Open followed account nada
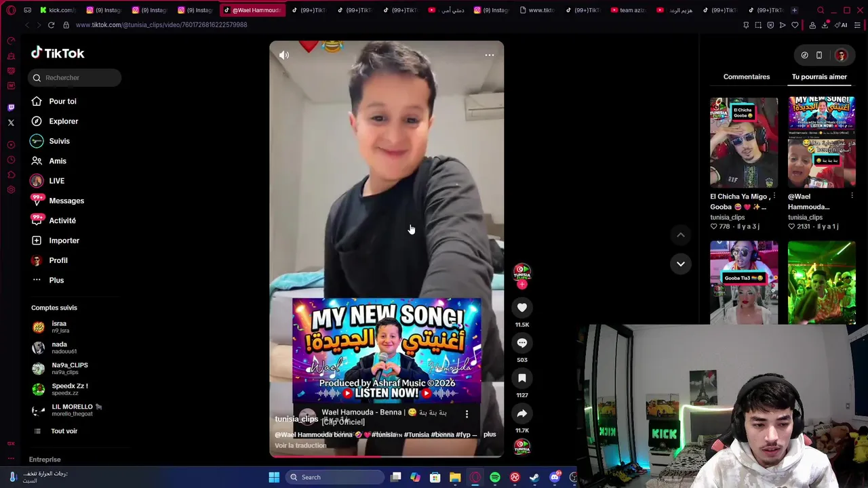Viewport: 868px width, 488px height. 60,348
